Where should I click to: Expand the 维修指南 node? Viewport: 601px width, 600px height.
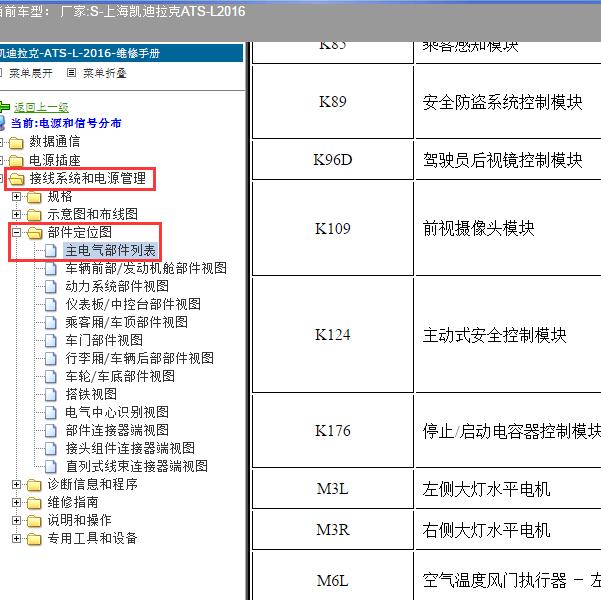click(16, 503)
